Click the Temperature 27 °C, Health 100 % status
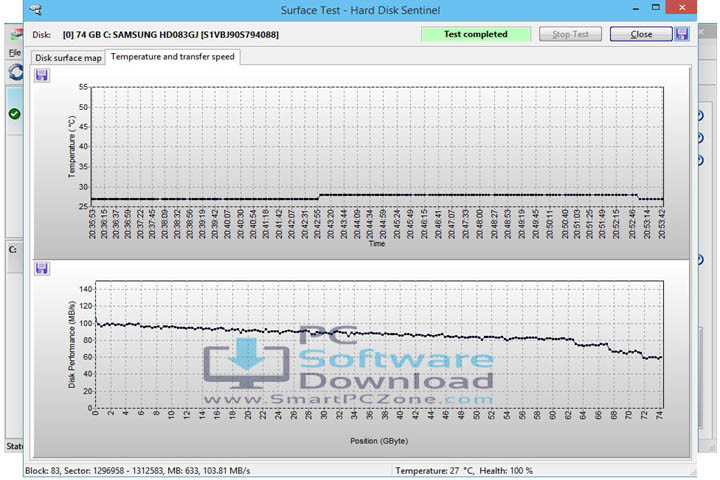Viewport: 720px width, 480px height. 464,470
